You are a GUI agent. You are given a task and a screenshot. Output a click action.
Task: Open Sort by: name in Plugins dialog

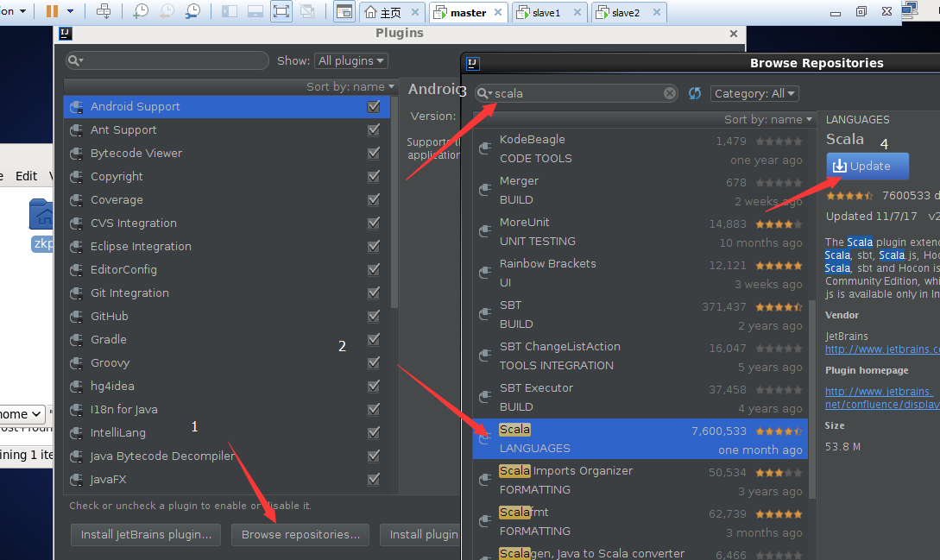[x=350, y=86]
